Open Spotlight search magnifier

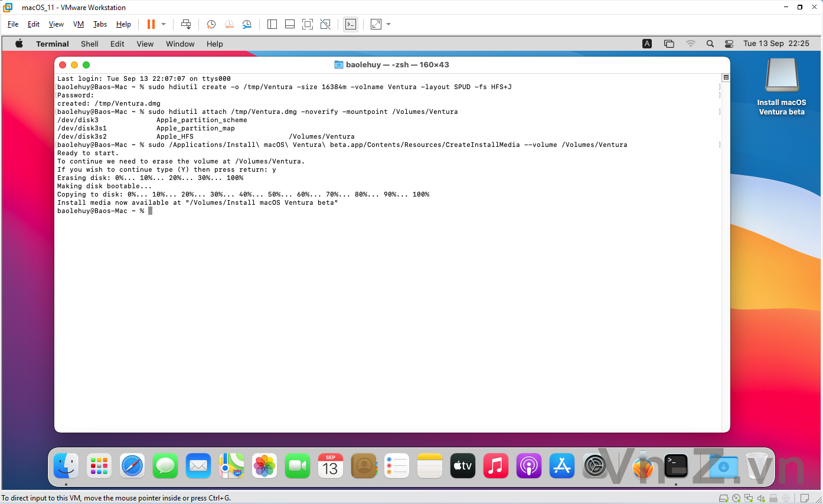(x=710, y=44)
